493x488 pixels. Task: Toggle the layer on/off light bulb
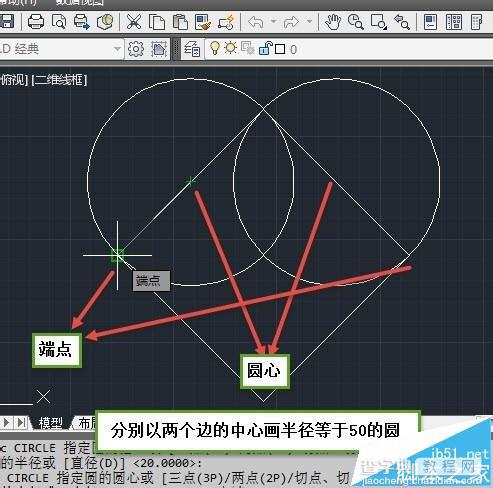tap(215, 48)
